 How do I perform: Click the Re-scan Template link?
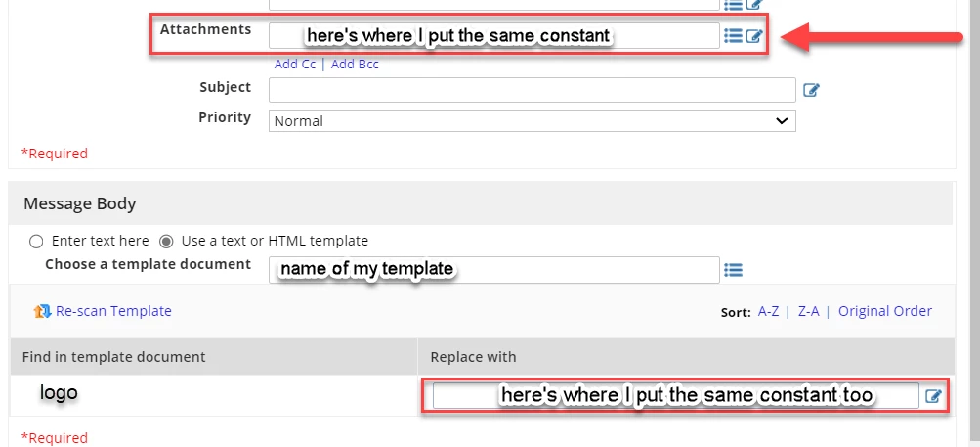click(113, 311)
